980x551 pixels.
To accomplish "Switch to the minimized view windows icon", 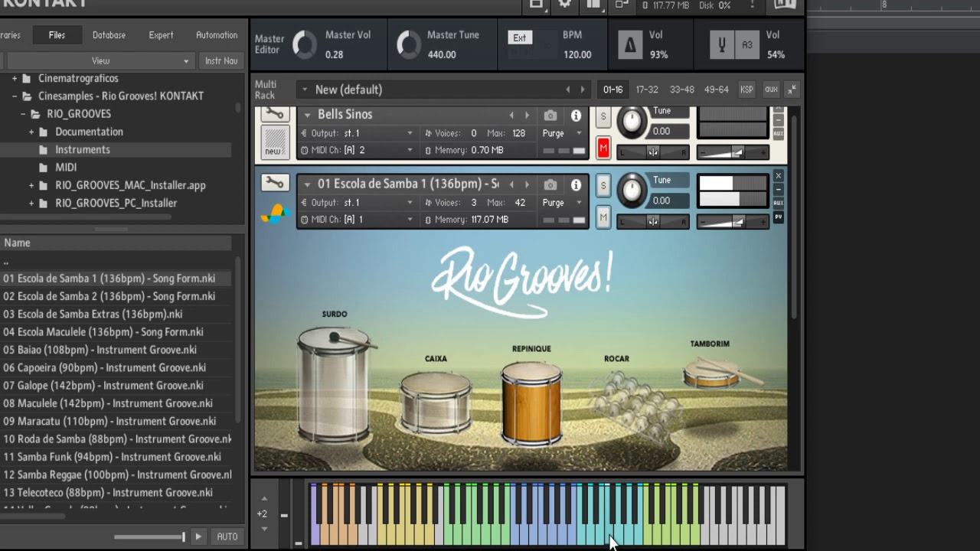I will 622,4.
